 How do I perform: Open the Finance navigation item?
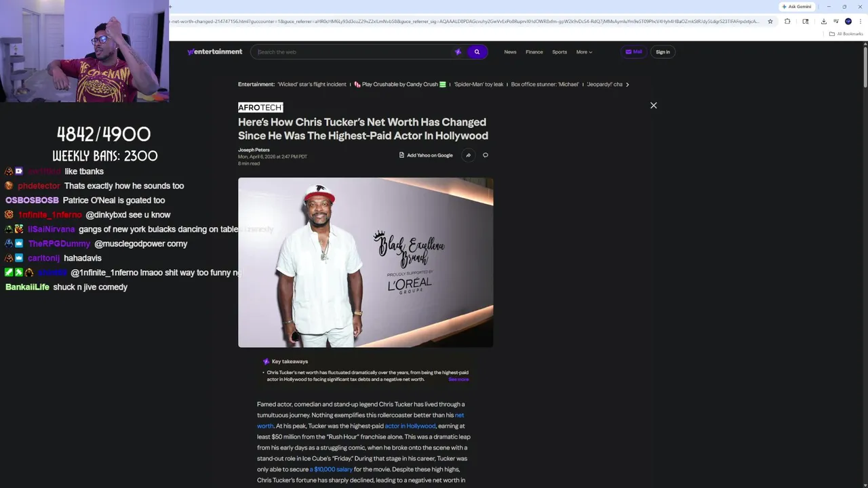tap(534, 52)
